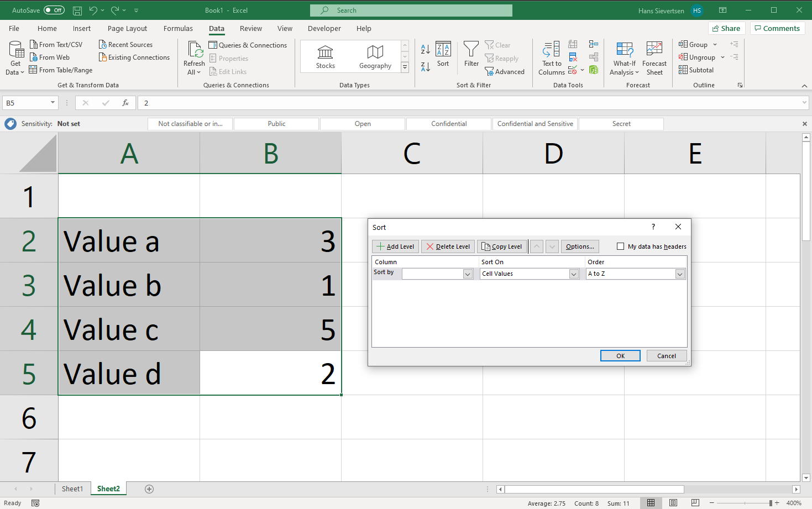The image size is (812, 509).
Task: Cancel the Sort dialog
Action: 667,356
